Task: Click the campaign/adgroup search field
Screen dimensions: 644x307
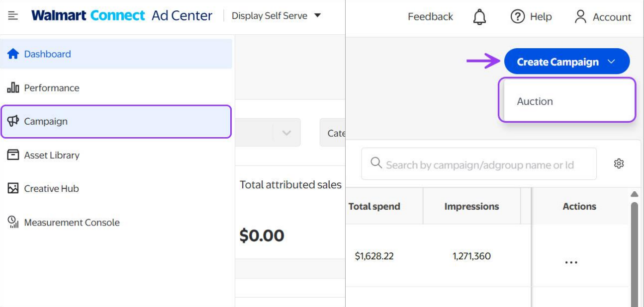Action: (479, 164)
